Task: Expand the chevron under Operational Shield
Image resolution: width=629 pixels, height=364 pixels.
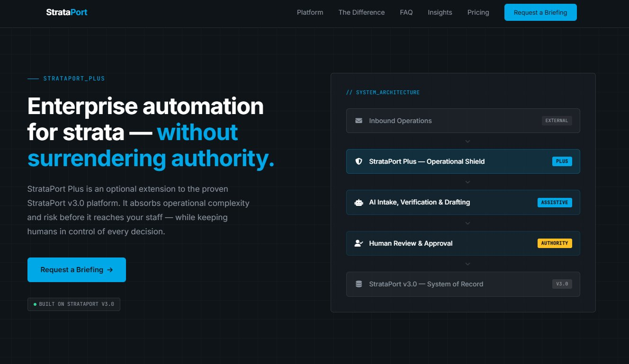Action: click(x=467, y=182)
